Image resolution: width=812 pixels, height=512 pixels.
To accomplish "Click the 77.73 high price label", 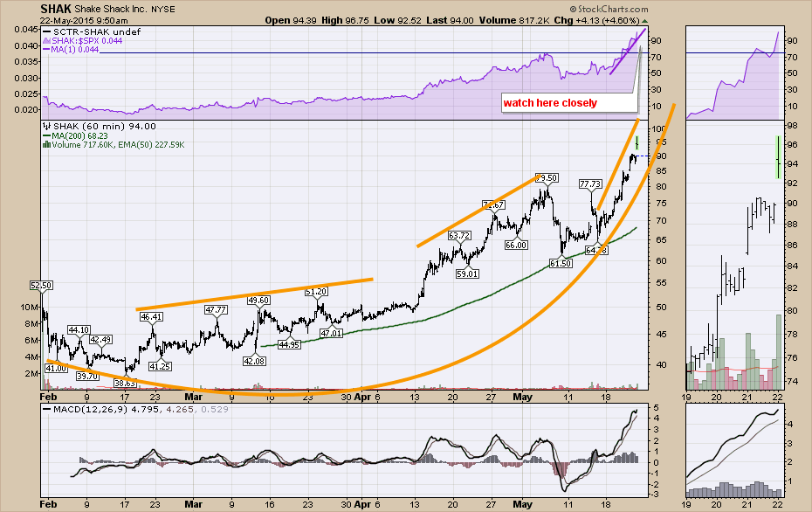I will tap(590, 184).
